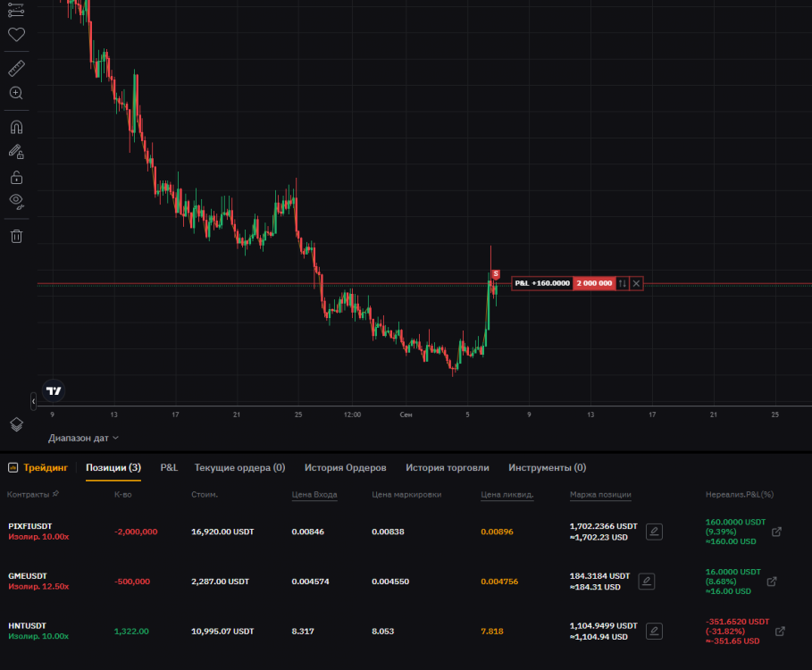Select the ruler measure tool
Viewport: 812px width, 670px height.
(x=16, y=69)
